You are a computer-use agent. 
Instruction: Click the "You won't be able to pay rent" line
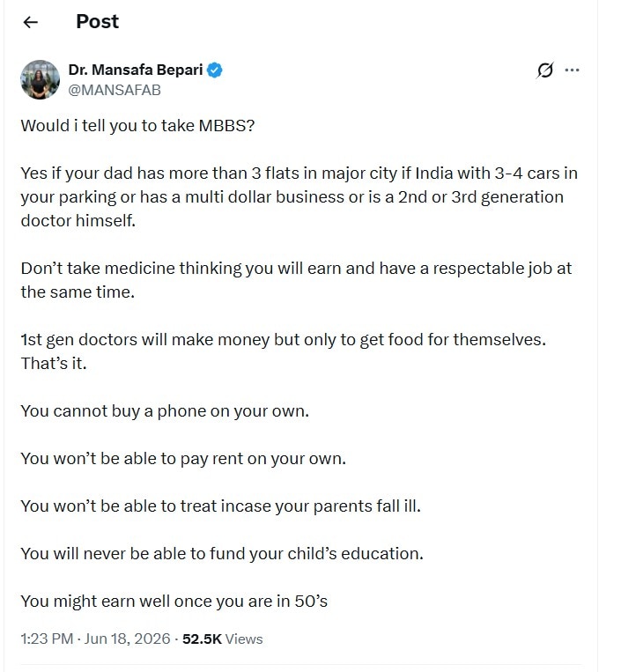click(183, 459)
